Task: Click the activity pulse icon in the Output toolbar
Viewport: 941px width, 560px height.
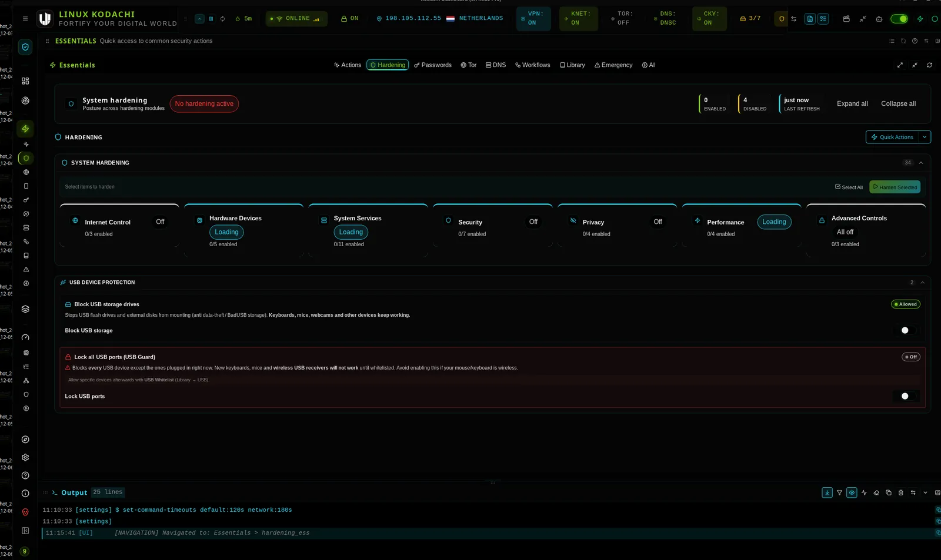Action: point(864,493)
